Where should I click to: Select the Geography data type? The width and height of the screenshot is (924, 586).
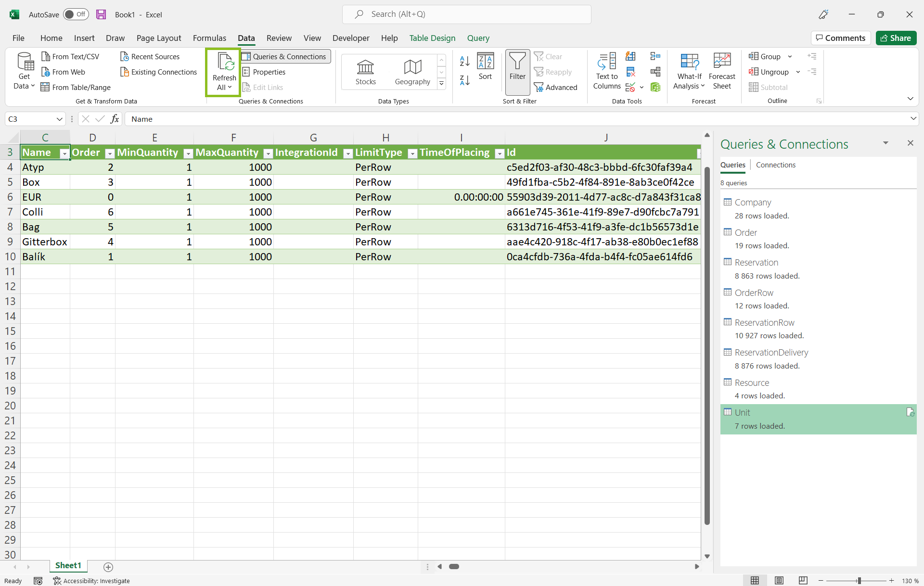[412, 72]
